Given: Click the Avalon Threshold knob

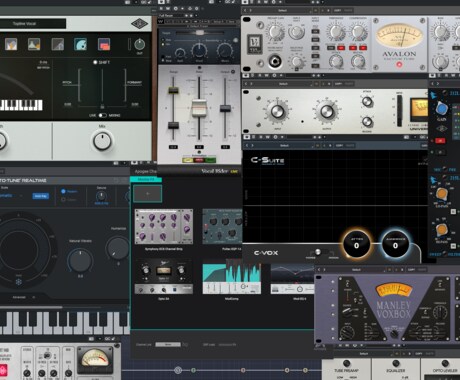Looking at the screenshot, I should pos(336,32).
